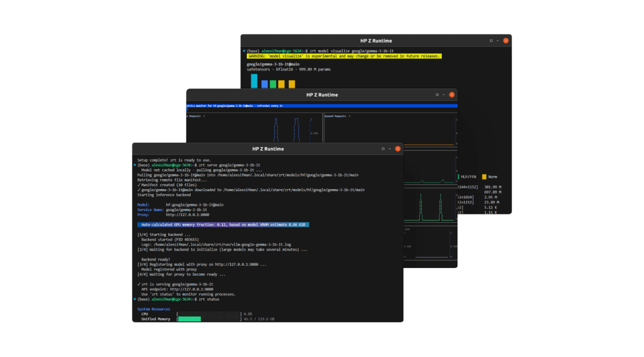Viewport: 644px width, 357px height.
Task: Click the 'Queued Requests' panel label
Action: coord(335,116)
